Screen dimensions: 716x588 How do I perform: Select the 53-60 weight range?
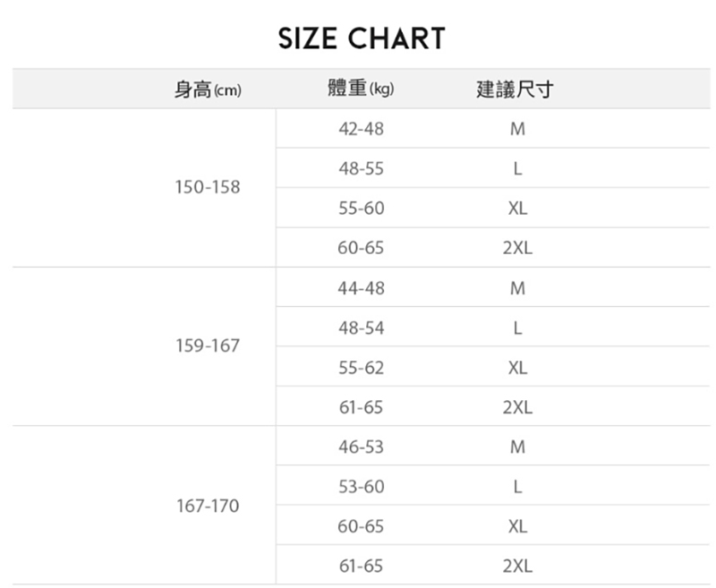coord(361,487)
